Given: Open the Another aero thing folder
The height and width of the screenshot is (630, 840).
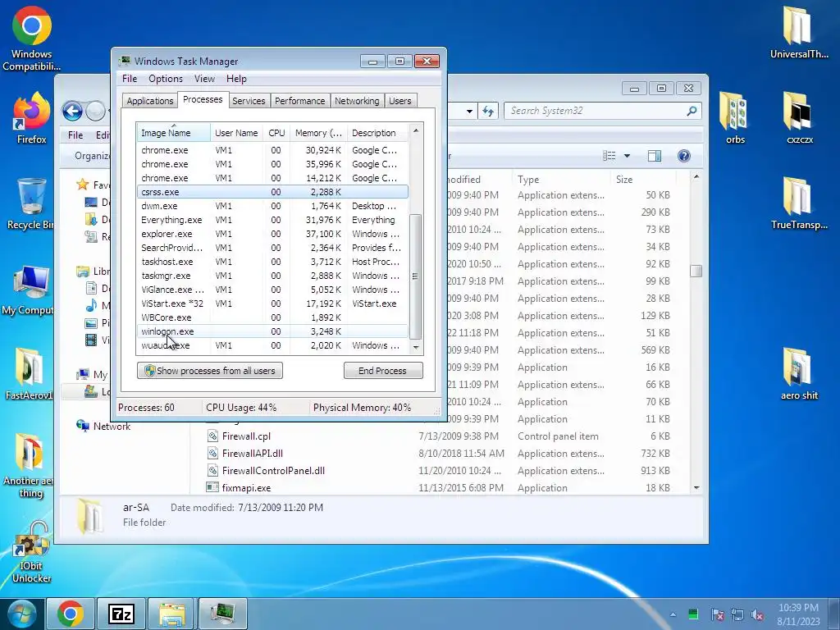Looking at the screenshot, I should (30, 466).
